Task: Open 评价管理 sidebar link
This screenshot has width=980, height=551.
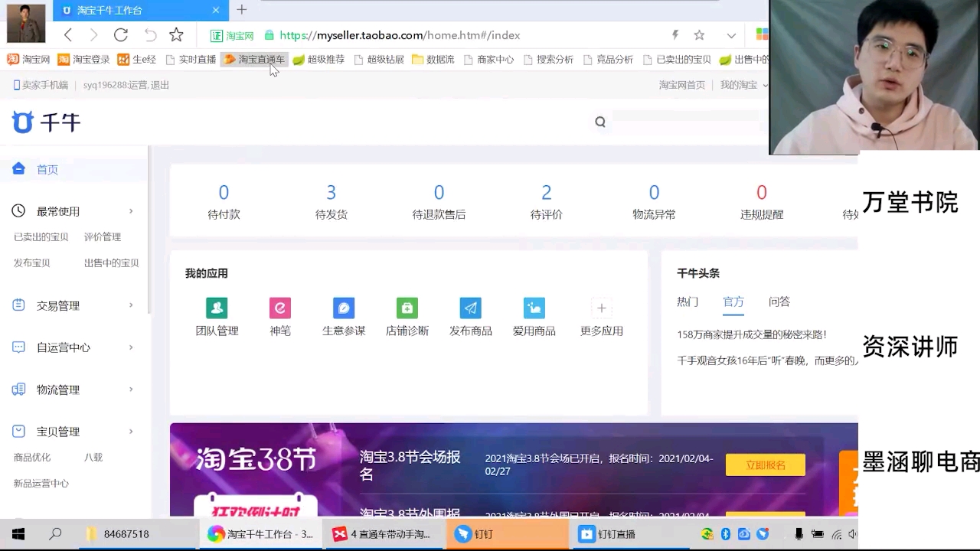Action: (103, 237)
